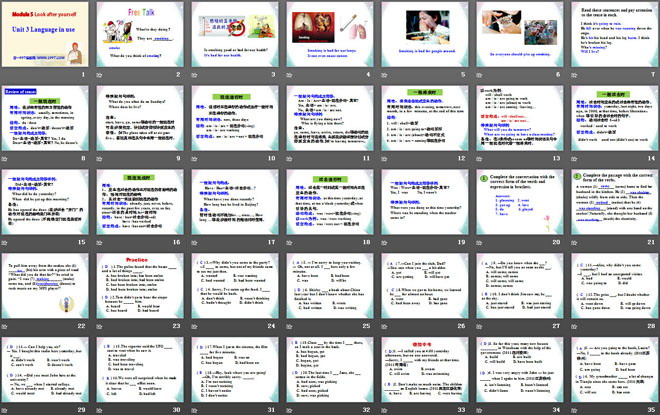This screenshot has height=415, width=660.
Task: Click the star icon under slide 22
Action: tap(5, 326)
